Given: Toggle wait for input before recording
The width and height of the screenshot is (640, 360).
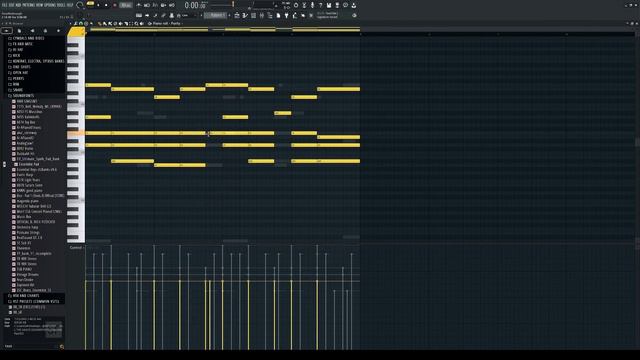Looking at the screenshot, I should 147,5.
